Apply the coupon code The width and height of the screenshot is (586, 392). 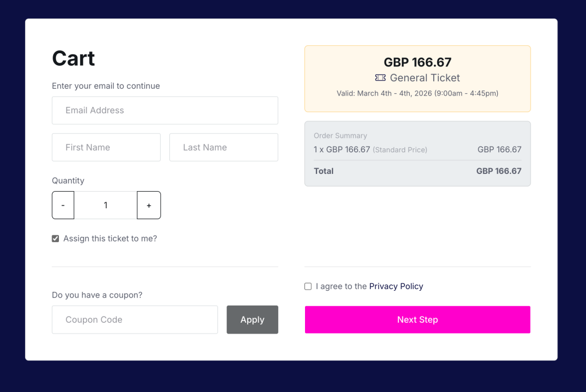coord(252,320)
